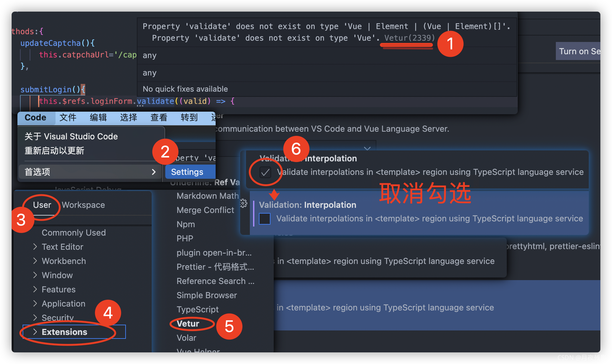Select Commonly Used settings category

pos(74,233)
